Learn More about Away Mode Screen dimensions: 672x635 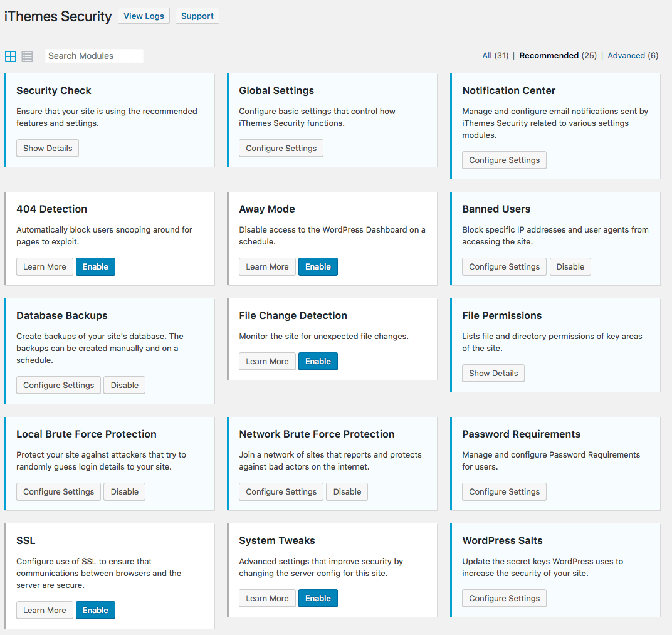click(x=267, y=267)
